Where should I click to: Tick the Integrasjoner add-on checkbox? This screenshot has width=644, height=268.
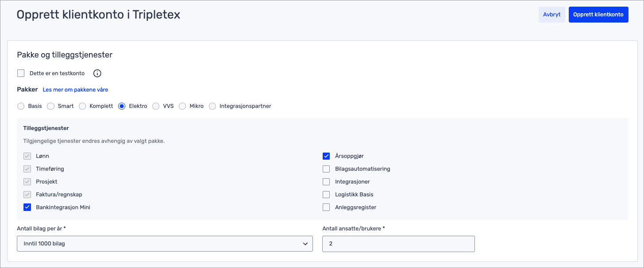point(326,182)
